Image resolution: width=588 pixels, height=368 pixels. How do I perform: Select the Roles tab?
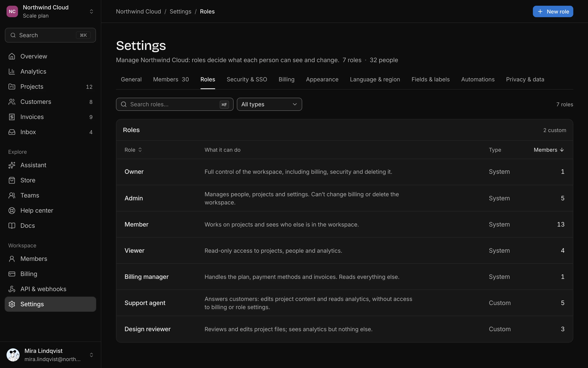click(208, 79)
